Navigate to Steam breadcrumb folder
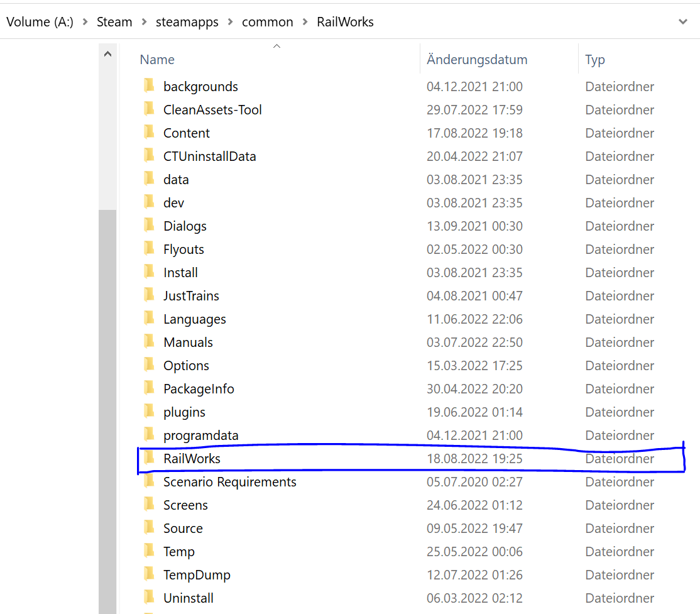This screenshot has width=700, height=614. [114, 21]
